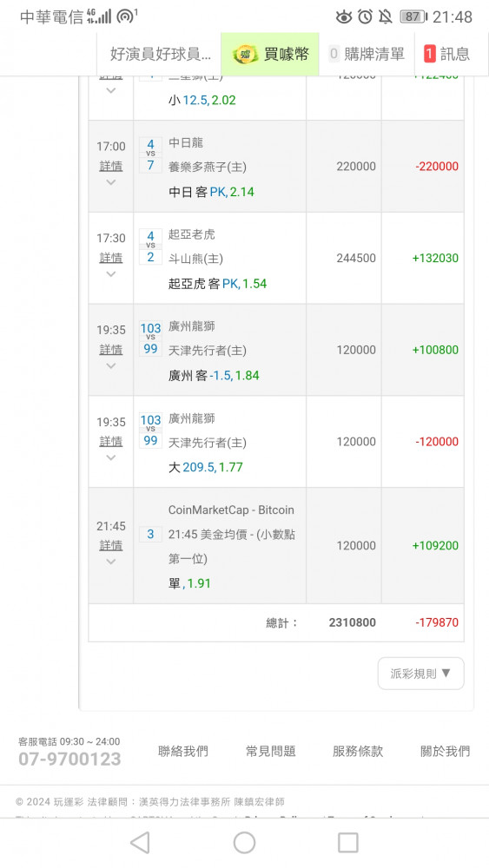
Task: Tap the alarm clock status icon
Action: pyautogui.click(x=365, y=16)
